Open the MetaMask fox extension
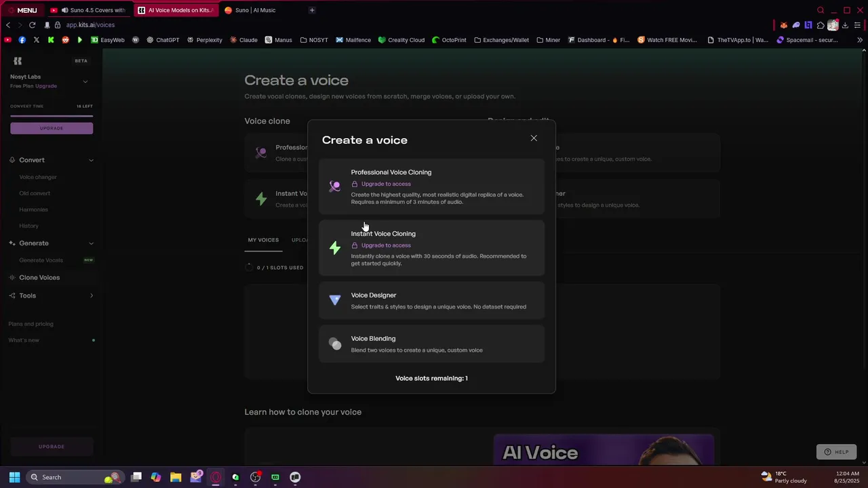The height and width of the screenshot is (488, 868). pos(784,25)
